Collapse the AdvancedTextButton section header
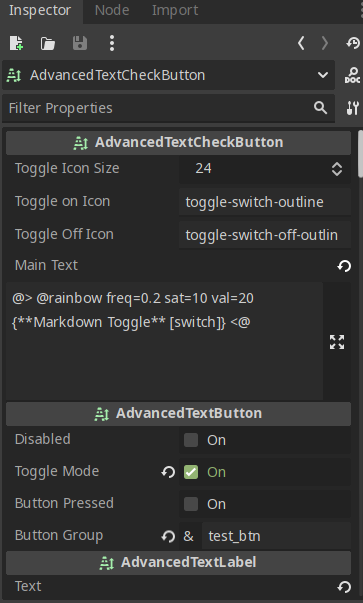Screen dimensions: 363x603 click(178, 413)
